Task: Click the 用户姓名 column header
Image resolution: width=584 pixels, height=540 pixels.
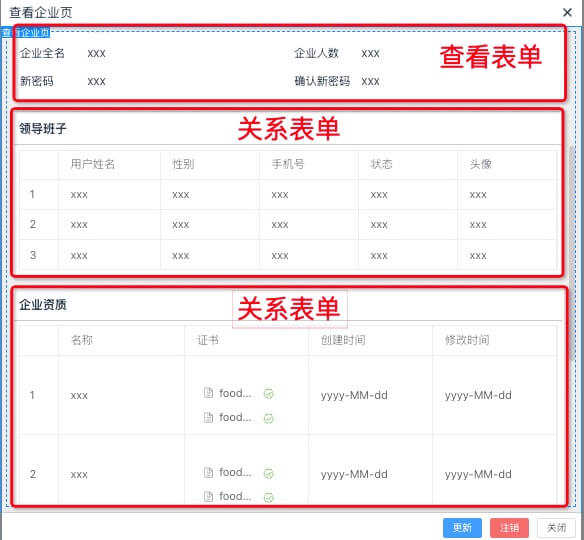Action: (x=92, y=164)
